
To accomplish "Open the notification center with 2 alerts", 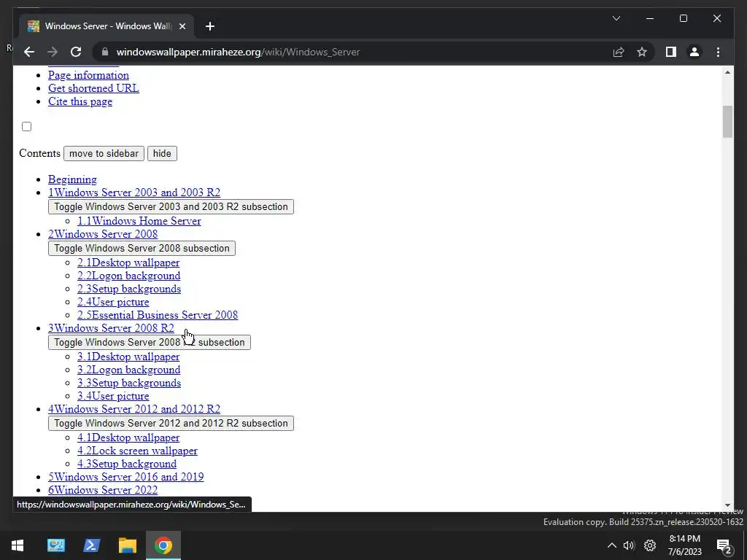I will [724, 545].
